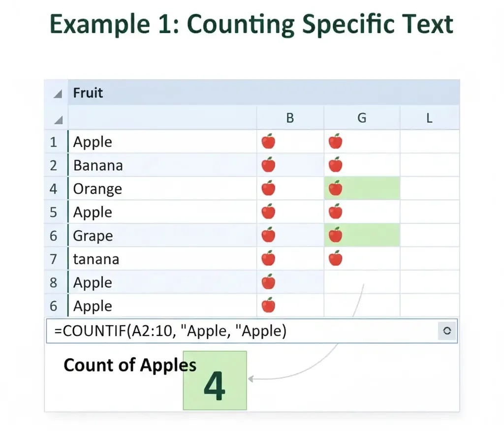
Task: Select column G header
Action: tap(362, 118)
